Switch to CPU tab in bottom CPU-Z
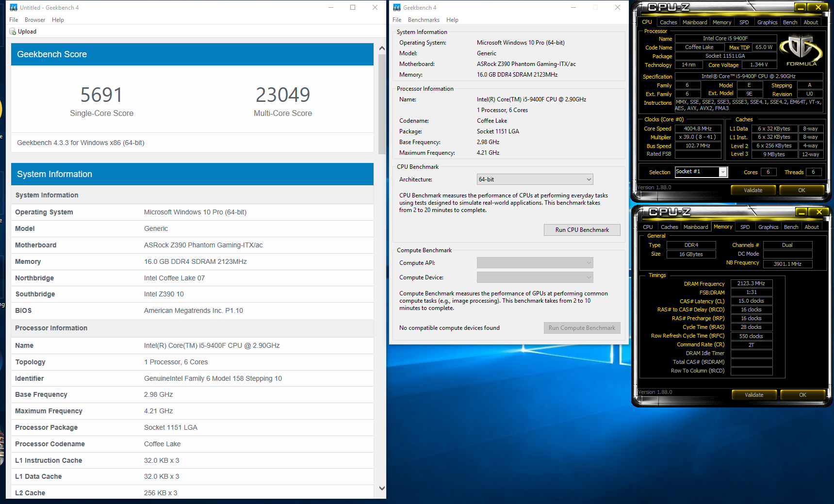The image size is (834, 504). pos(648,227)
